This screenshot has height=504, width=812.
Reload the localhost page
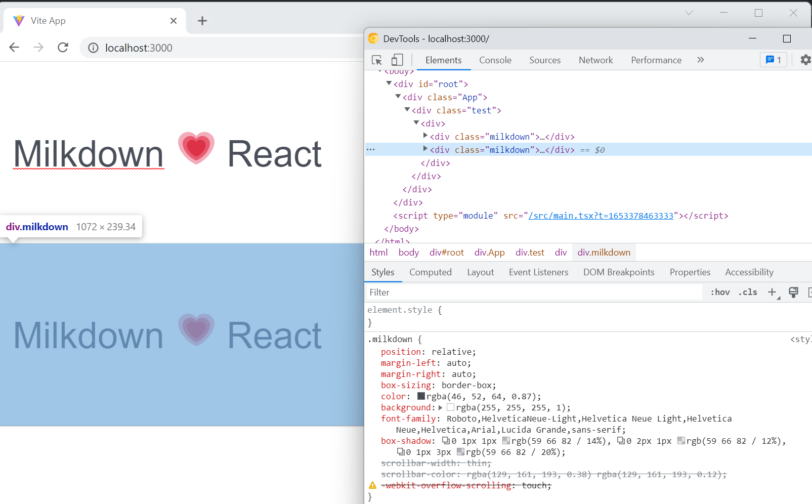(63, 47)
